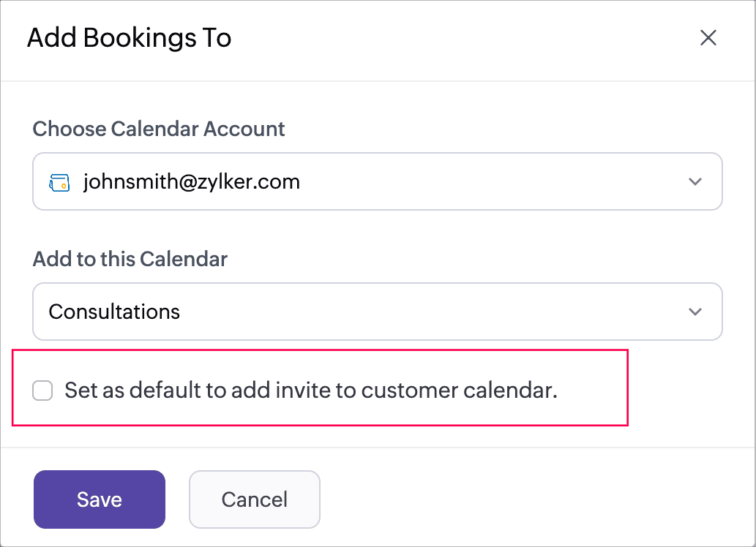This screenshot has height=547, width=756.
Task: Click "customer calendar" in the checkbox label
Action: point(459,391)
